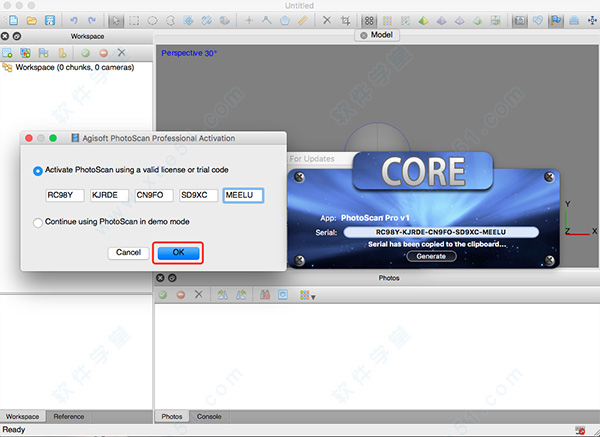The width and height of the screenshot is (600, 437).
Task: Click the serial field containing KJRDE
Action: coord(109,195)
